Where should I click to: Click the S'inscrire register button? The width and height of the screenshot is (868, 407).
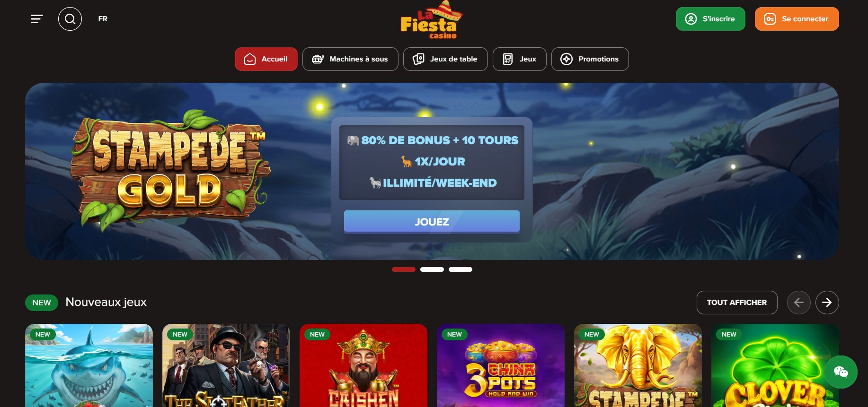[710, 19]
